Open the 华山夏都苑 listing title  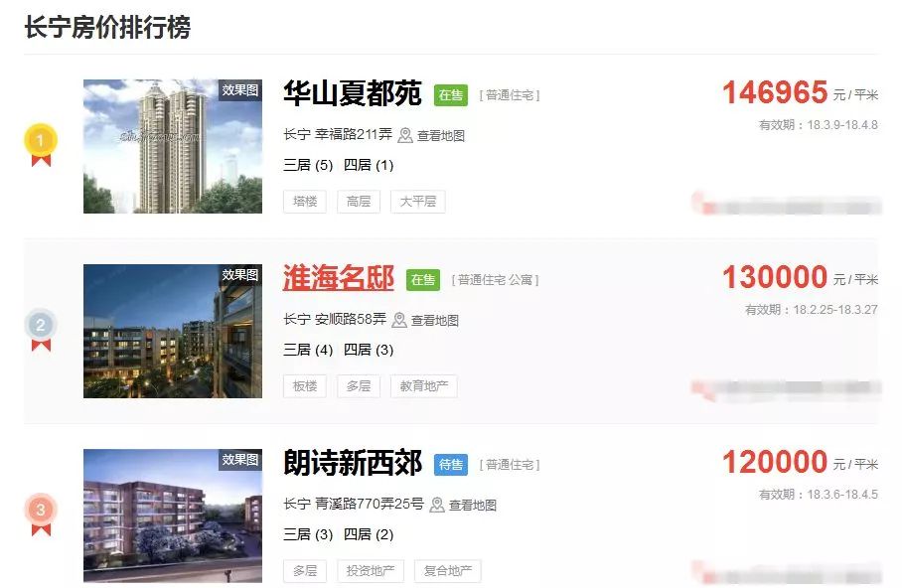[x=352, y=93]
